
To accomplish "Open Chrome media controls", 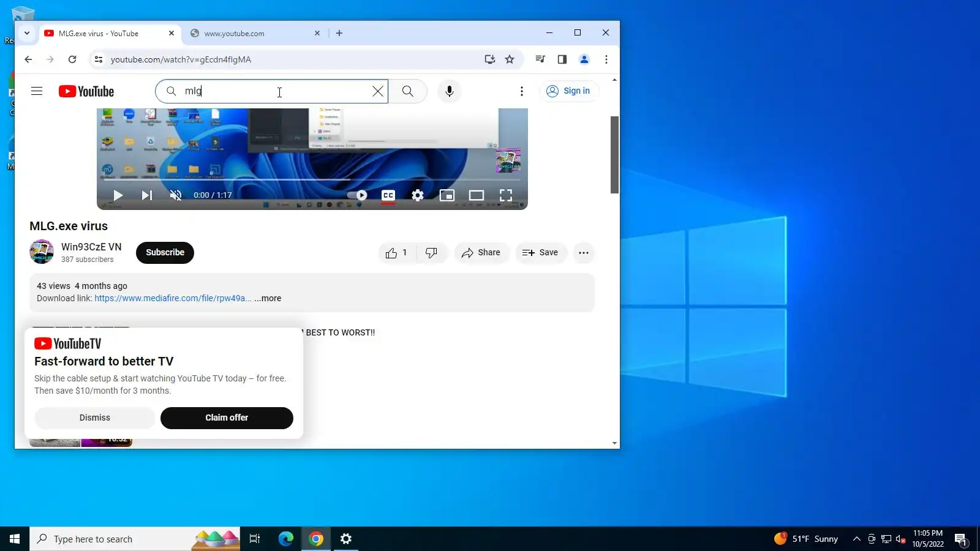I will [x=540, y=59].
